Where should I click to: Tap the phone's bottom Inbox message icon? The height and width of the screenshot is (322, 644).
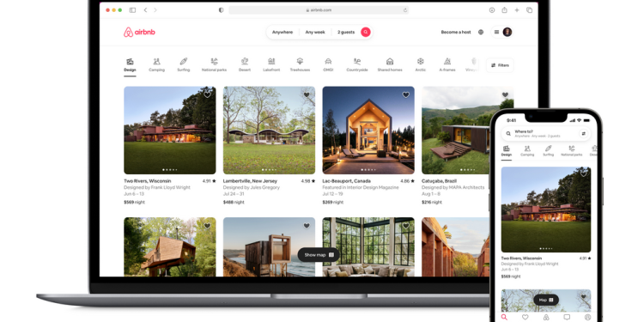[x=567, y=317]
